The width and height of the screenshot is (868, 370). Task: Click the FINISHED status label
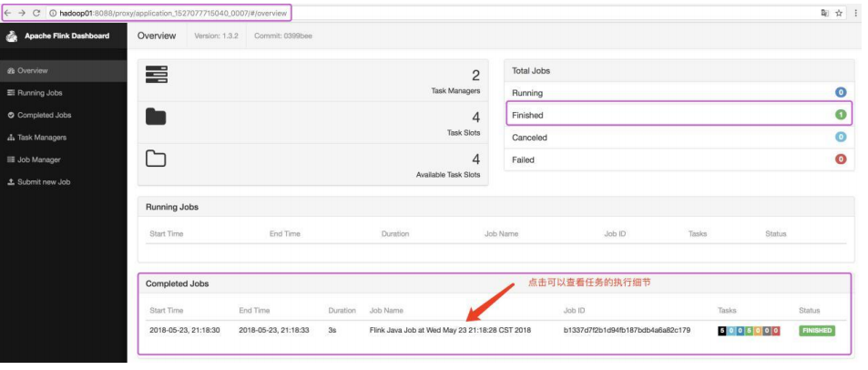tap(816, 331)
